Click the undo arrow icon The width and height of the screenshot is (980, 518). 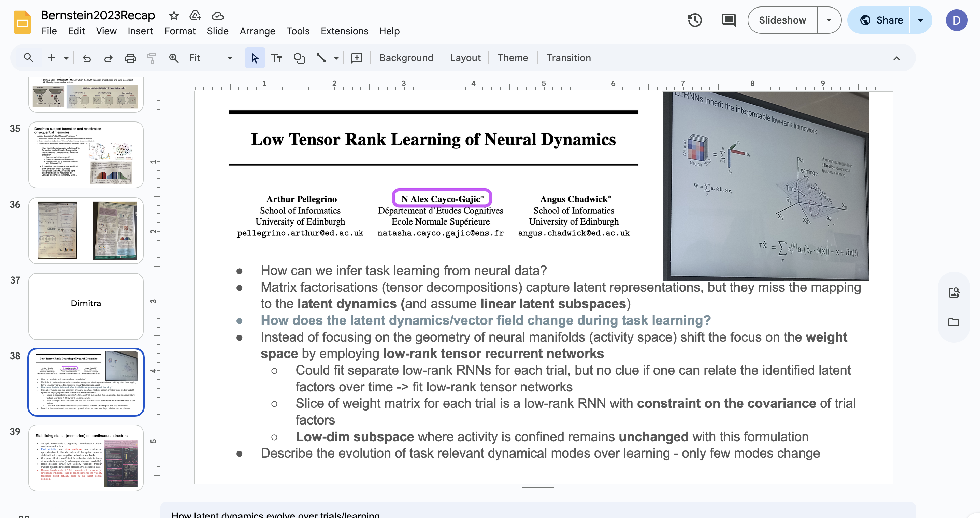coord(87,58)
